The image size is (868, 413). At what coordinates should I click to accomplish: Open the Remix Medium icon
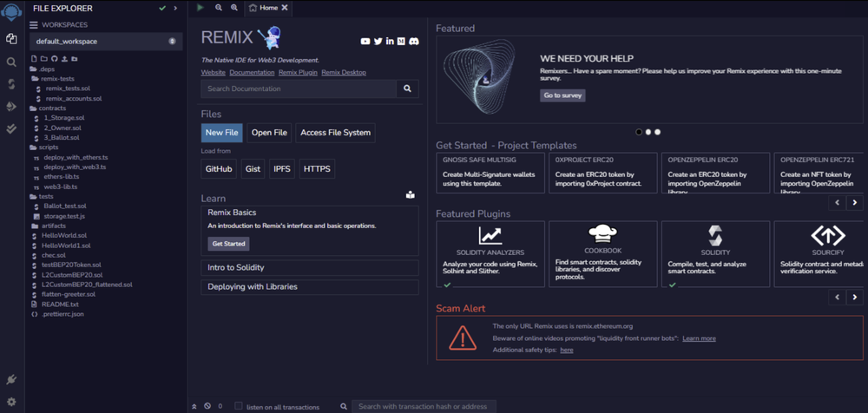point(401,42)
